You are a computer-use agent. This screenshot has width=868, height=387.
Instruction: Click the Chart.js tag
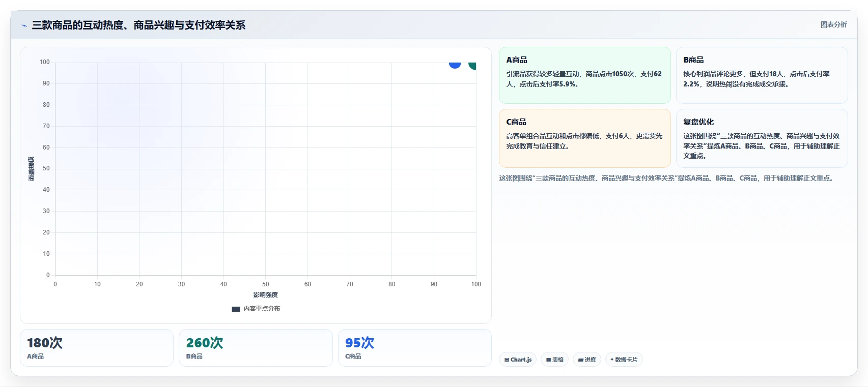[x=518, y=360]
